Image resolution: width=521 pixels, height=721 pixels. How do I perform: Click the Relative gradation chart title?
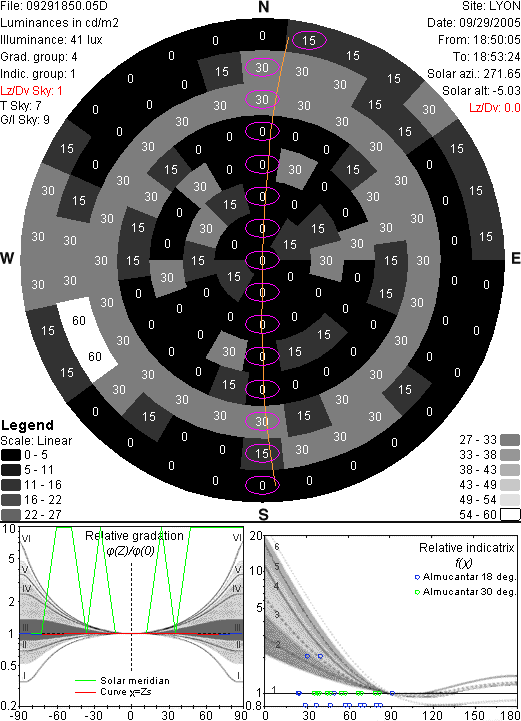pyautogui.click(x=134, y=536)
